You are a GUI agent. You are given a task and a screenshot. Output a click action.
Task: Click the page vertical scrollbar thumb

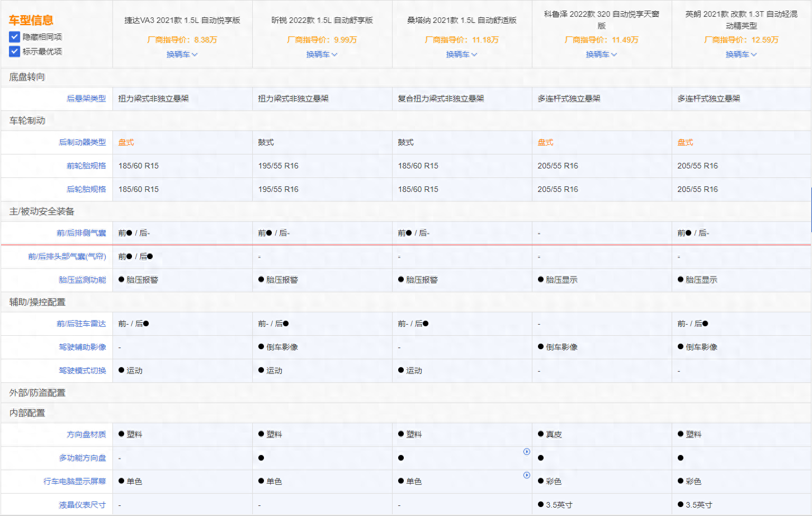(811, 210)
